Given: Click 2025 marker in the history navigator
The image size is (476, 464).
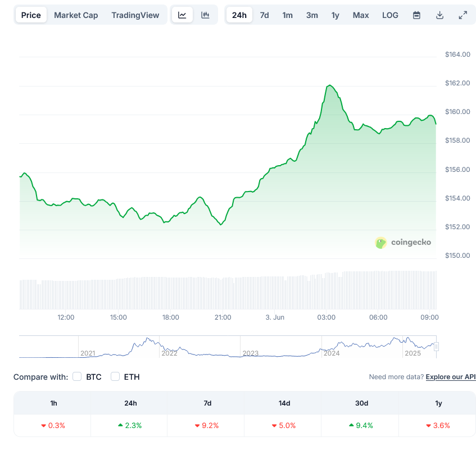Looking at the screenshot, I should click(413, 353).
